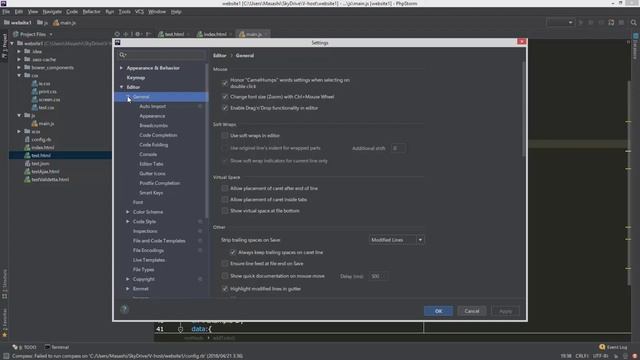Open the Refactor menu
The height and width of the screenshot is (360, 640).
pyautogui.click(x=91, y=11)
